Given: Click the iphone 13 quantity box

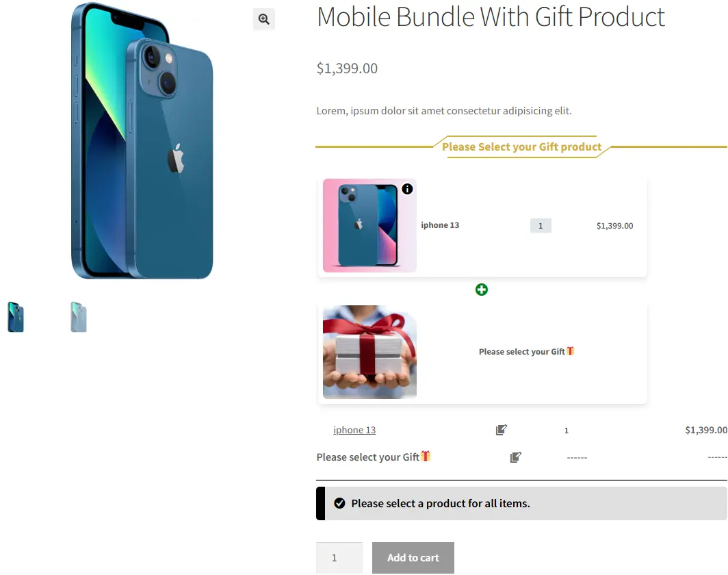Looking at the screenshot, I should (x=541, y=226).
